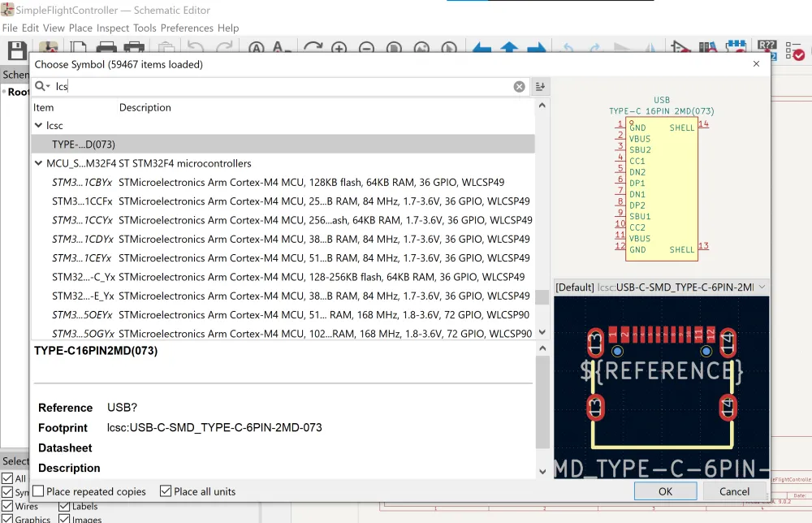Image resolution: width=812 pixels, height=523 pixels.
Task: Enable Place repeated copies checkbox
Action: (x=38, y=491)
